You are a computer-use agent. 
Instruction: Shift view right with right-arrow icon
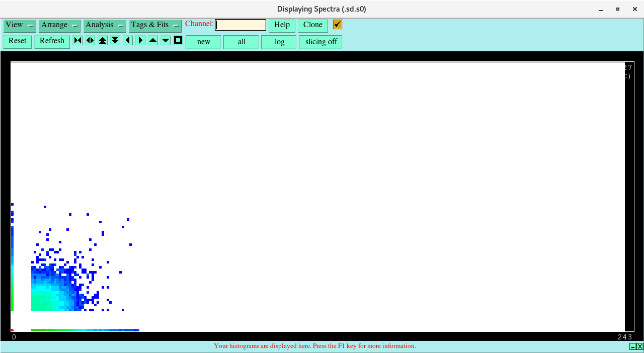tap(140, 41)
